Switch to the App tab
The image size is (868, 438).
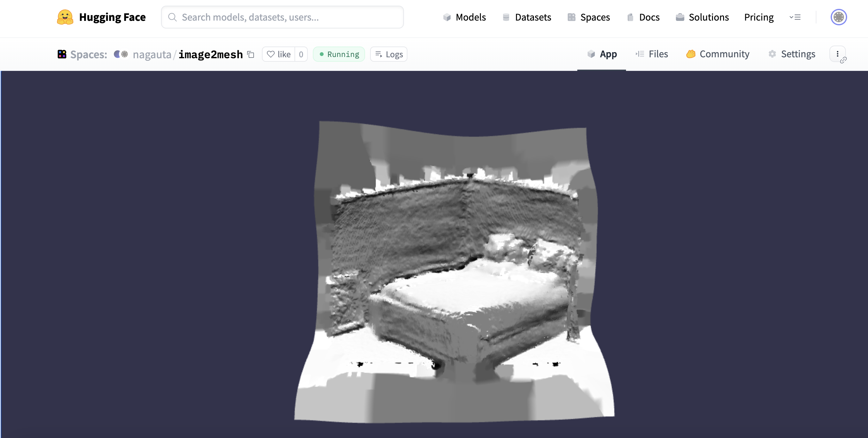coord(602,54)
